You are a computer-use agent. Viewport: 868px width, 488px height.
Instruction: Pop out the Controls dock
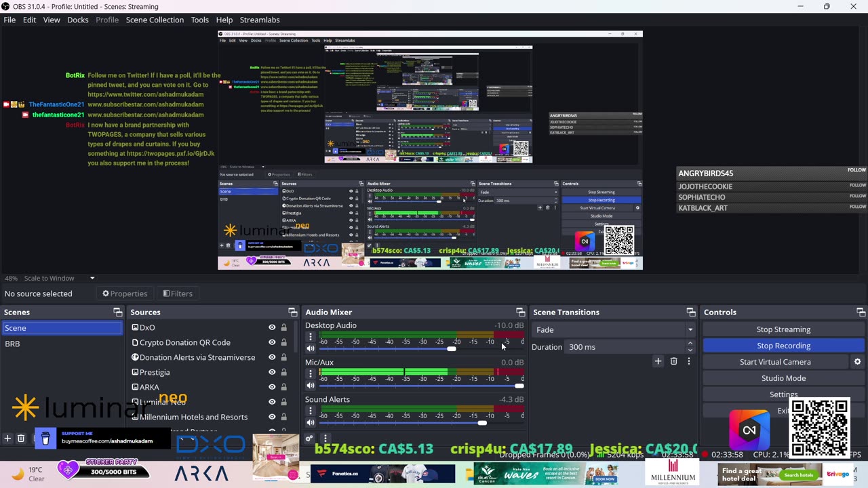click(861, 312)
